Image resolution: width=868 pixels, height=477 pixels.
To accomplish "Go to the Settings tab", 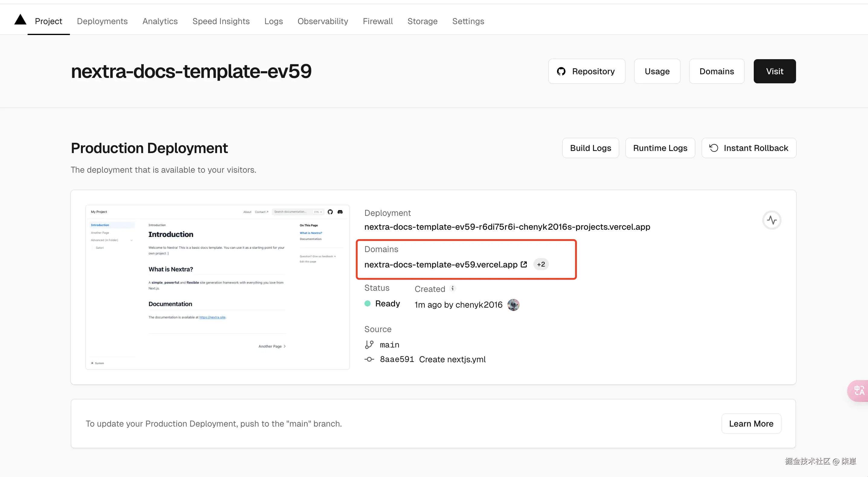I will click(468, 21).
